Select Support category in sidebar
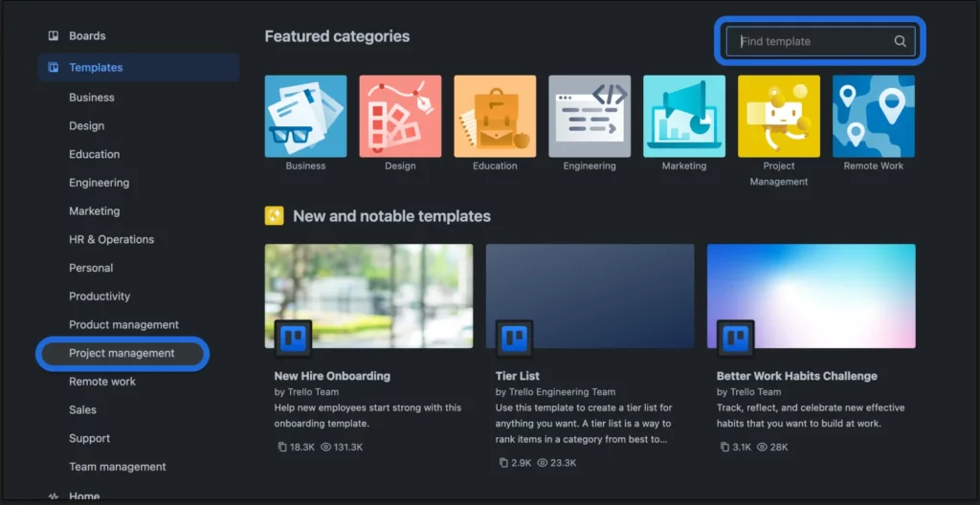This screenshot has height=505, width=980. (x=89, y=439)
